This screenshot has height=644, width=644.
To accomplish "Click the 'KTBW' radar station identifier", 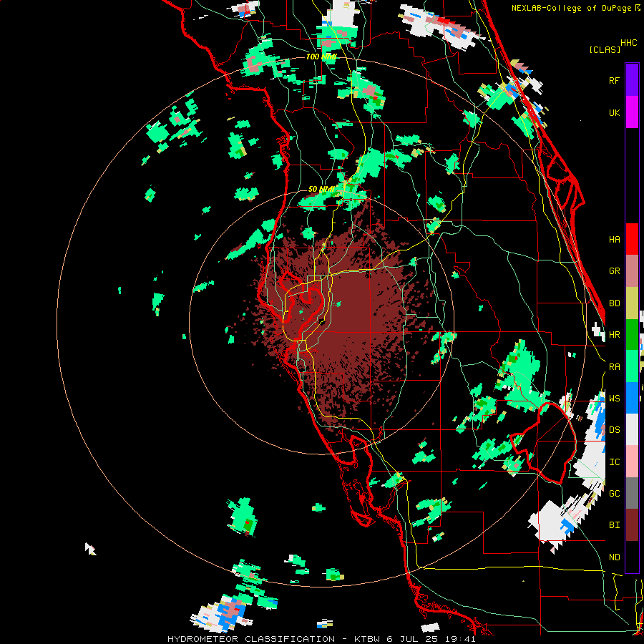I will 368,639.
